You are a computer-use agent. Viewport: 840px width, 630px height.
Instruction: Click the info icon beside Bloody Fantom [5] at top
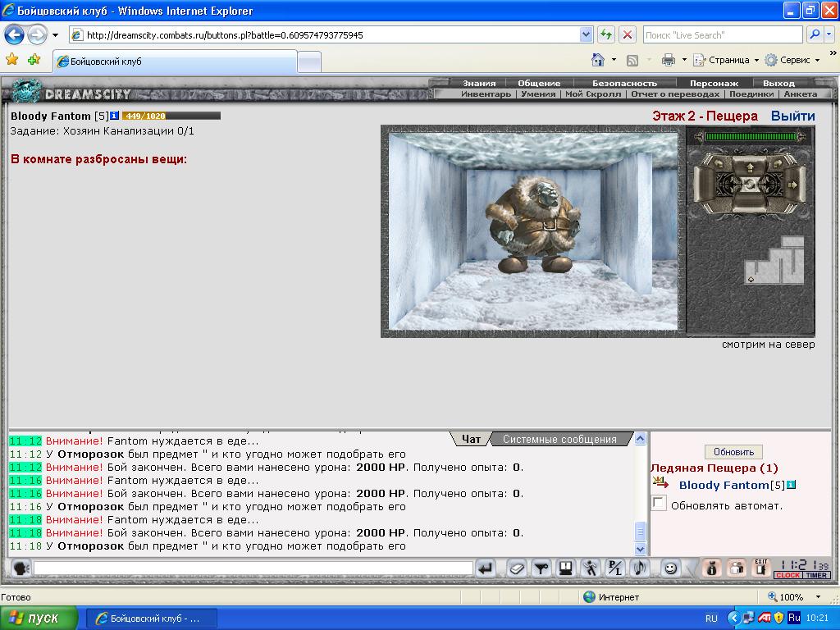pos(114,115)
